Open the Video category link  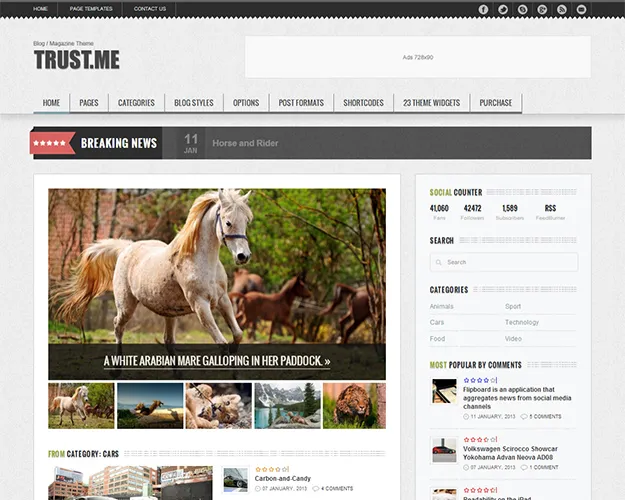[513, 339]
